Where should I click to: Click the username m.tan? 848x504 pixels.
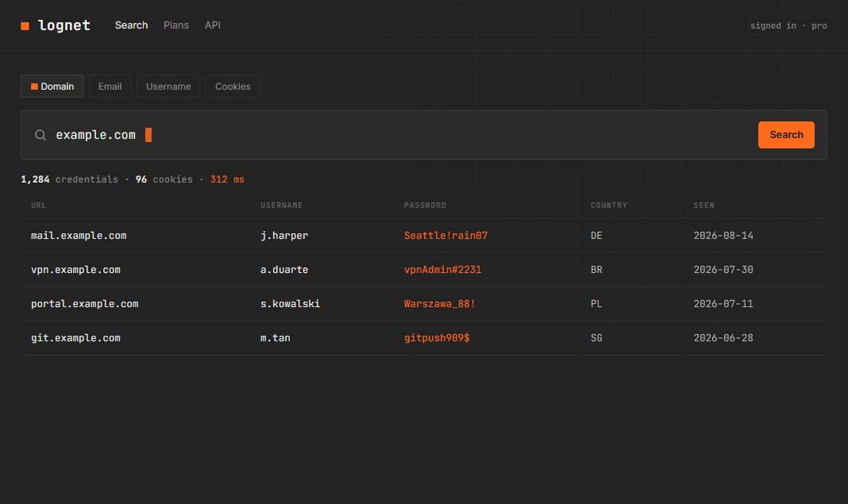[x=276, y=338]
